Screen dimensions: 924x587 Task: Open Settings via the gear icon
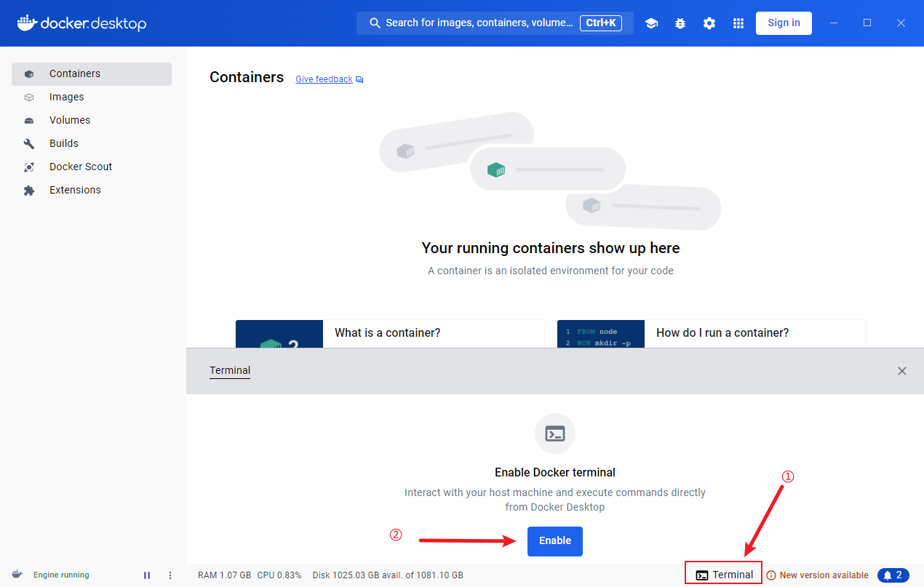click(709, 23)
